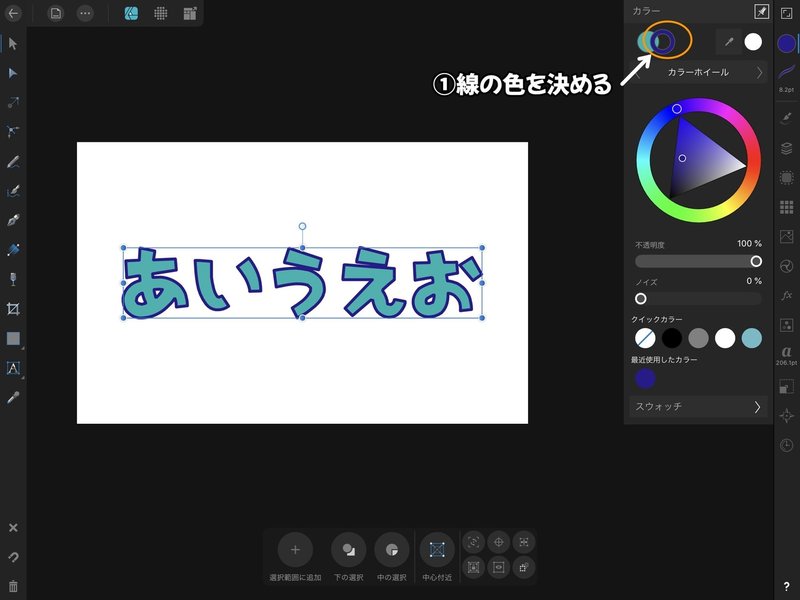Click the triangle saturation handle
Screen dimensions: 800x600
(x=682, y=158)
